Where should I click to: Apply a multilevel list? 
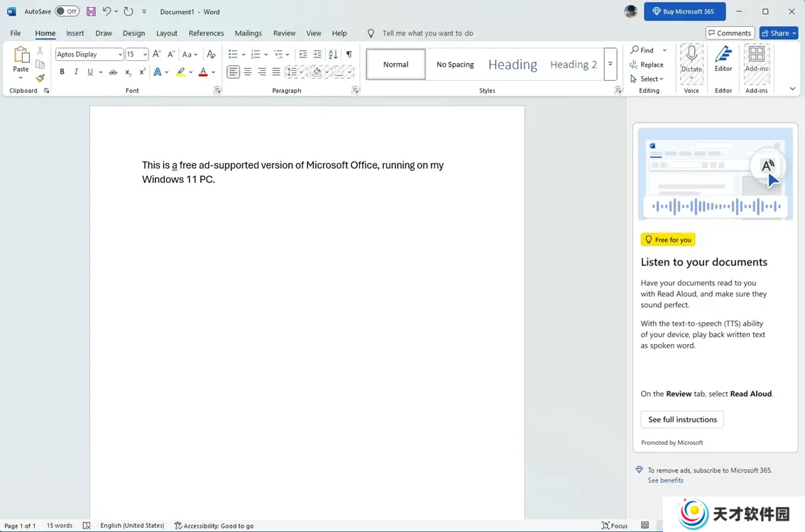click(x=278, y=54)
